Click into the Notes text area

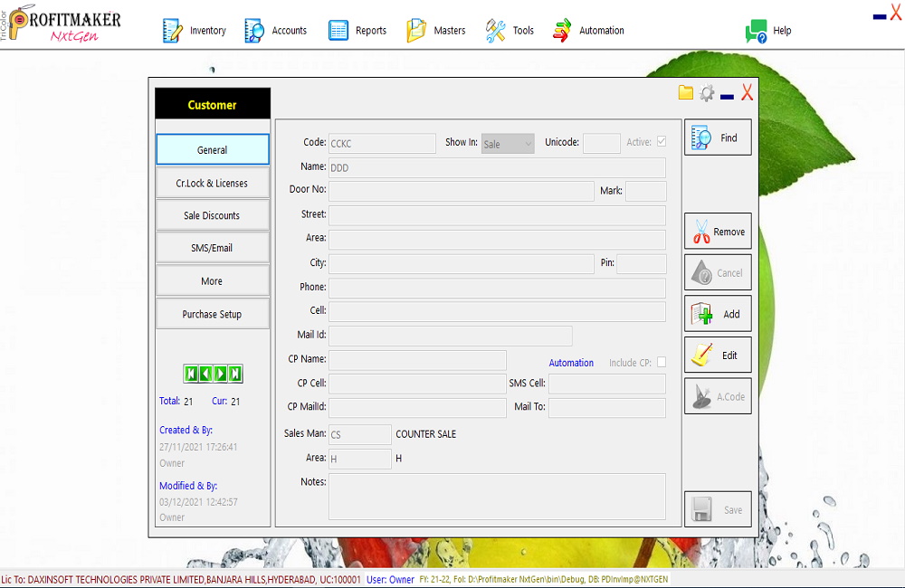click(497, 497)
